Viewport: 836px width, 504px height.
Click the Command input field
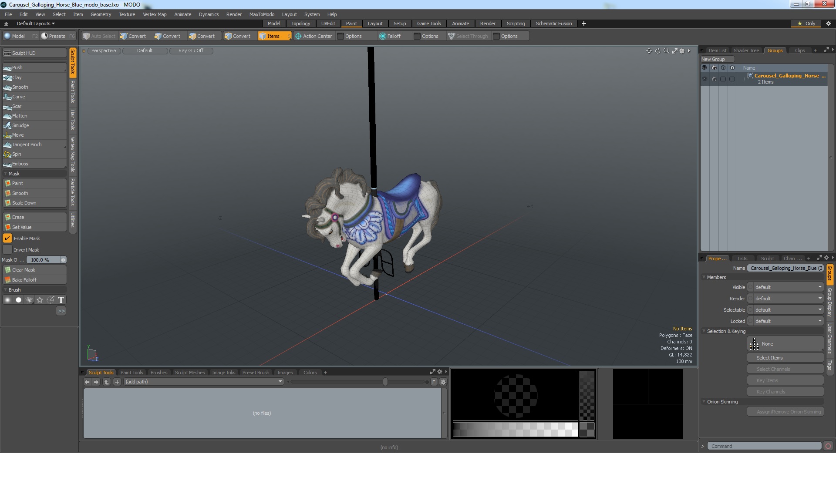[764, 446]
